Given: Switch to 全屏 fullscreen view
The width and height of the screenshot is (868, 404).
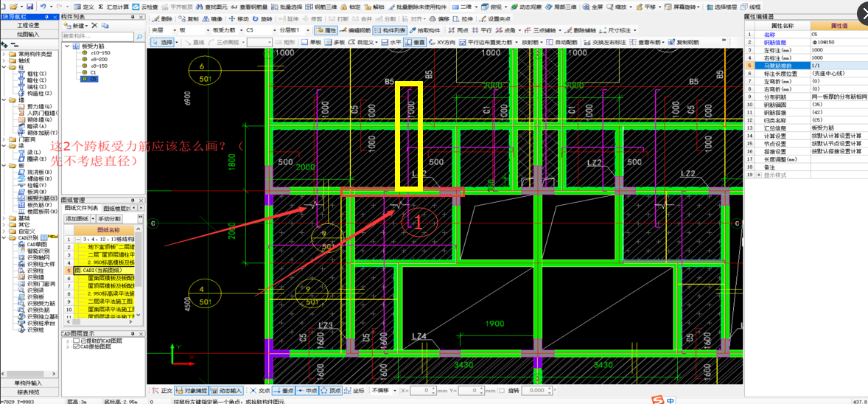Looking at the screenshot, I should click(x=592, y=7).
